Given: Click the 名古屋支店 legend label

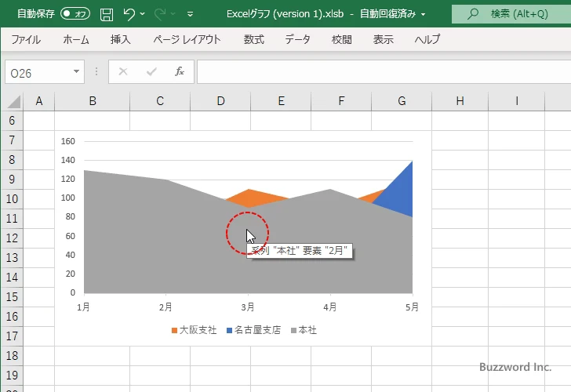Looking at the screenshot, I should (257, 330).
